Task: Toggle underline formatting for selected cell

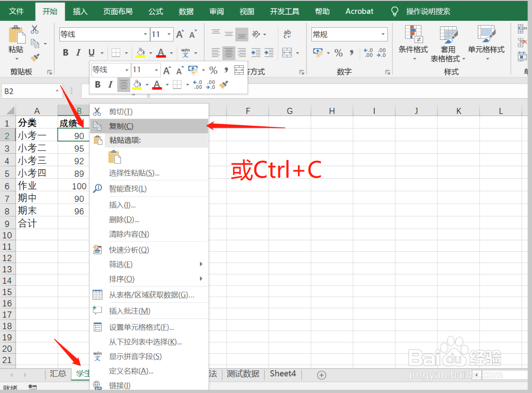Action: 91,52
